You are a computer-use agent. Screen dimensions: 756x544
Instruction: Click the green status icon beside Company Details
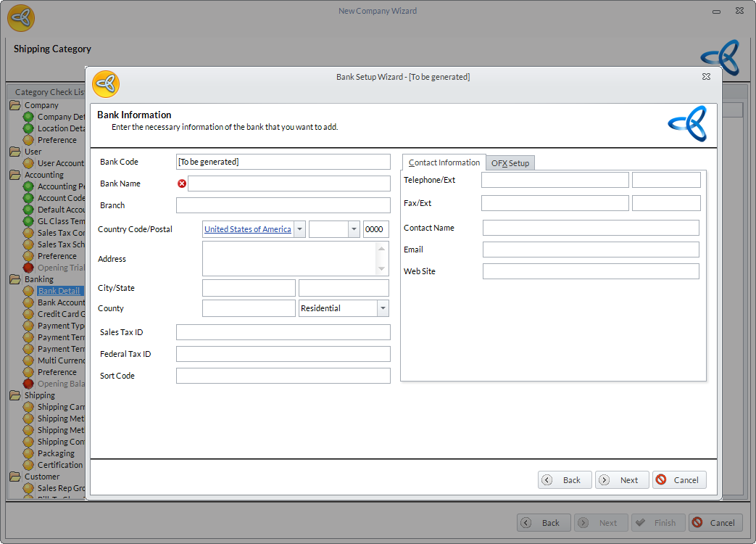click(28, 117)
